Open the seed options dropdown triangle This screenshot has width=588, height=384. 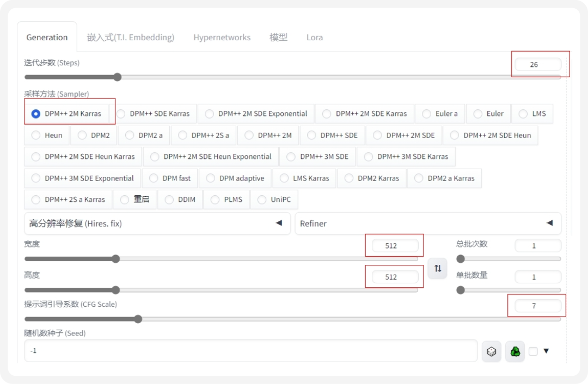tap(546, 351)
